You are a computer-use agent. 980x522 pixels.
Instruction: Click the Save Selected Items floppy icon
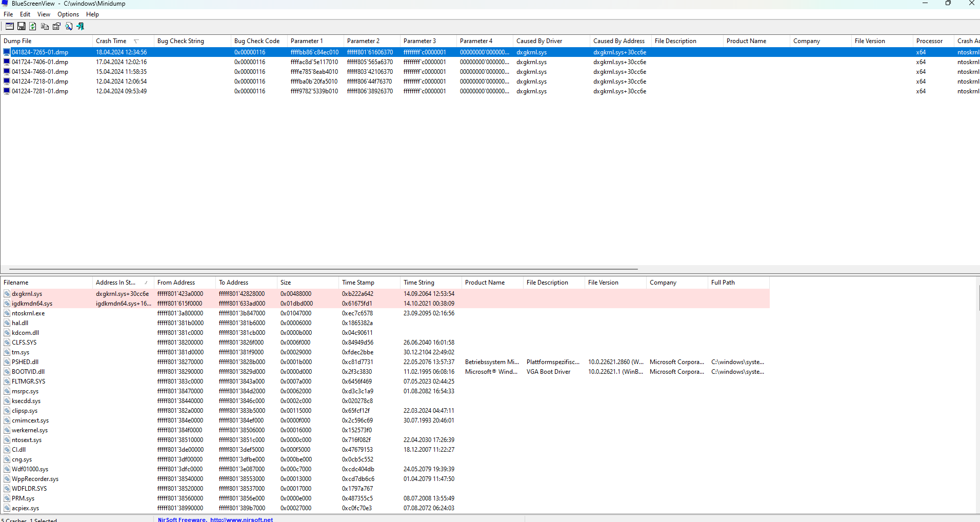tap(22, 26)
